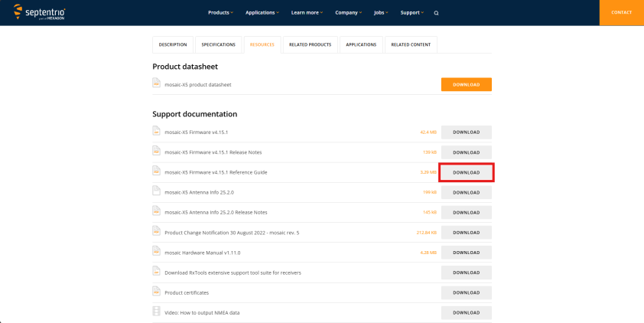Screen dimensions: 644x323
Task: Click file icon beside Product certificates
Action: pyautogui.click(x=157, y=291)
